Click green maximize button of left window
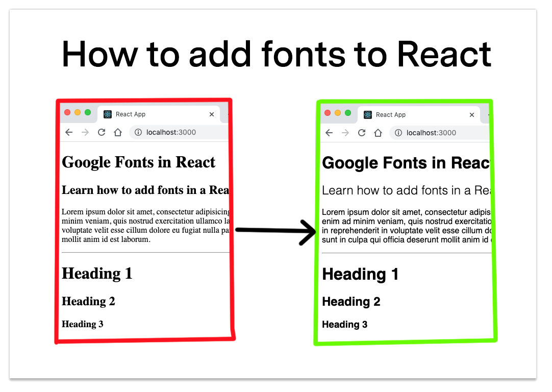 coord(88,112)
